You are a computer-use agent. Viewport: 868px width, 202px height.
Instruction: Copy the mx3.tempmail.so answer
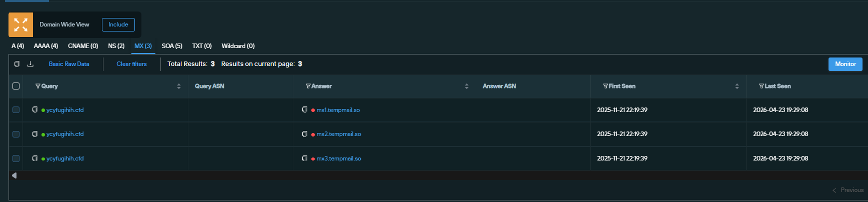point(305,158)
